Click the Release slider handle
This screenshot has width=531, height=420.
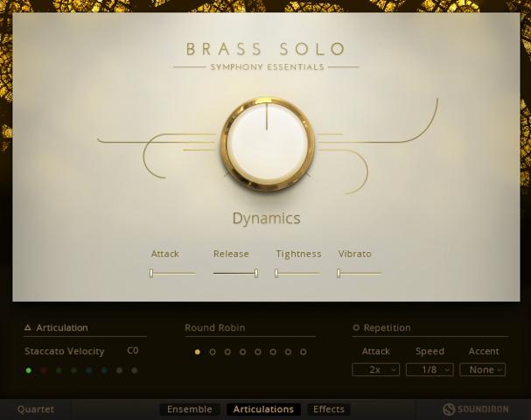tap(256, 273)
